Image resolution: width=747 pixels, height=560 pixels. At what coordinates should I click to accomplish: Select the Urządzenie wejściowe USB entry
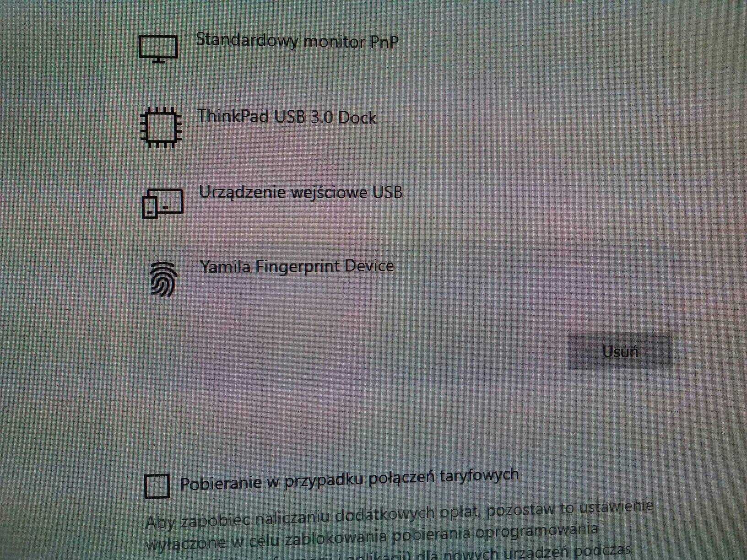301,193
